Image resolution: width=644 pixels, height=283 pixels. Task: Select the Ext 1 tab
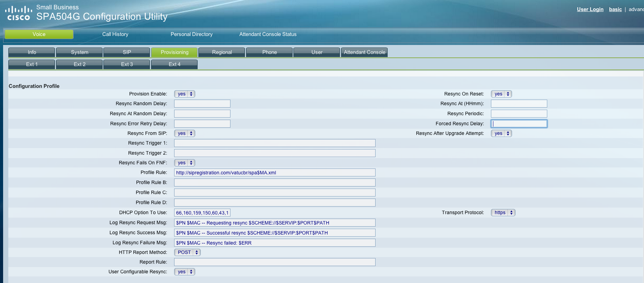point(32,64)
